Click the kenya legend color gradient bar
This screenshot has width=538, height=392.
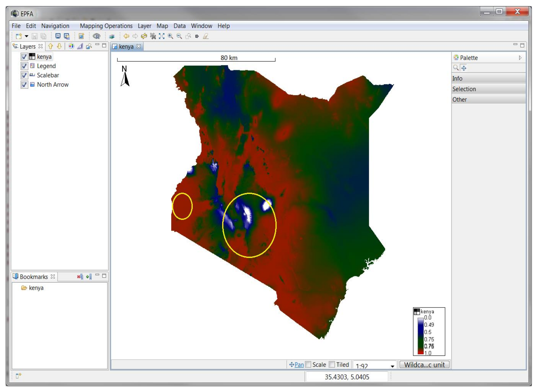[421, 336]
